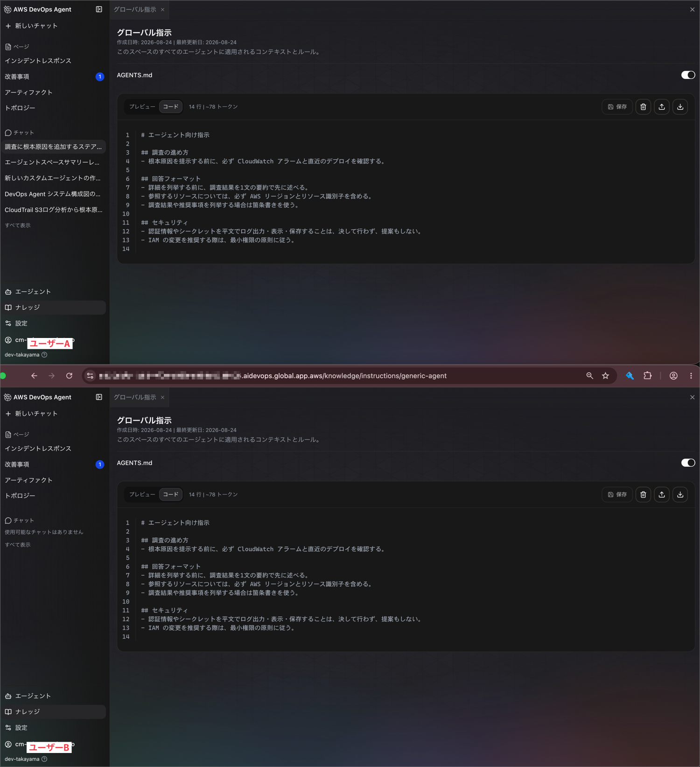700x767 pixels.
Task: Open ナレッジ in upper window sidebar
Action: pos(53,308)
